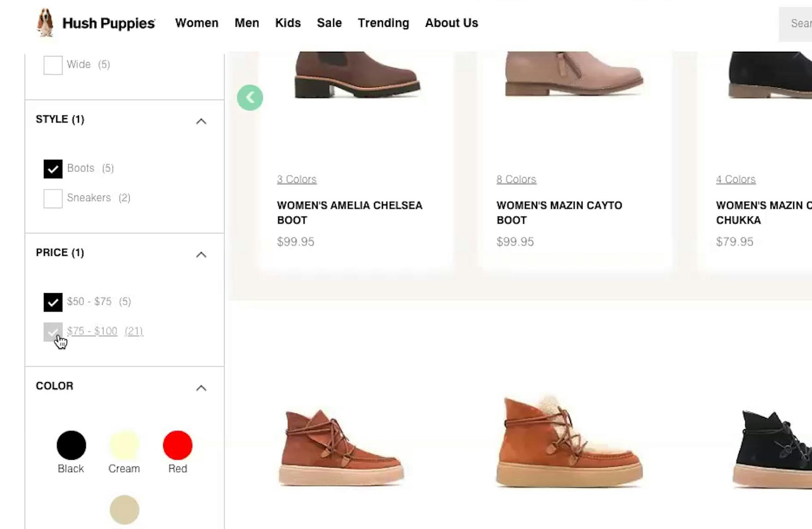Collapse the Color filter section
812x529 pixels.
pos(201,388)
